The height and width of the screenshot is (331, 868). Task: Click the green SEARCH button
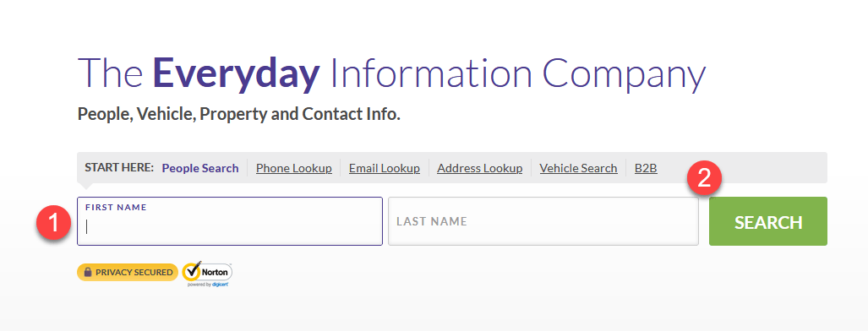click(767, 221)
